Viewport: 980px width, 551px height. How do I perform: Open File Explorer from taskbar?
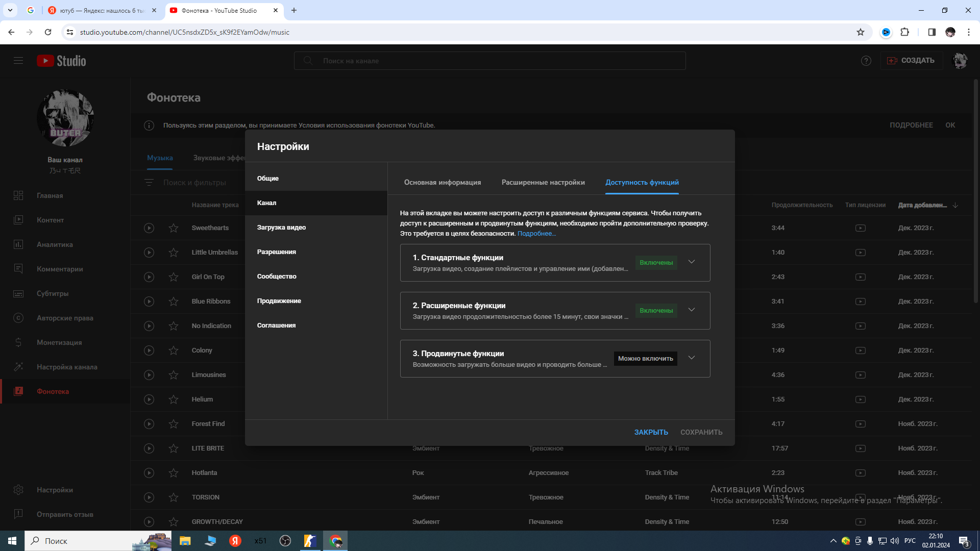click(185, 541)
